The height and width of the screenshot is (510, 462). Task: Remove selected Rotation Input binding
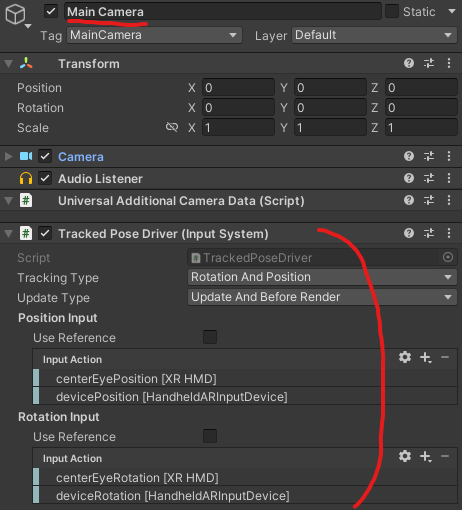coord(445,456)
